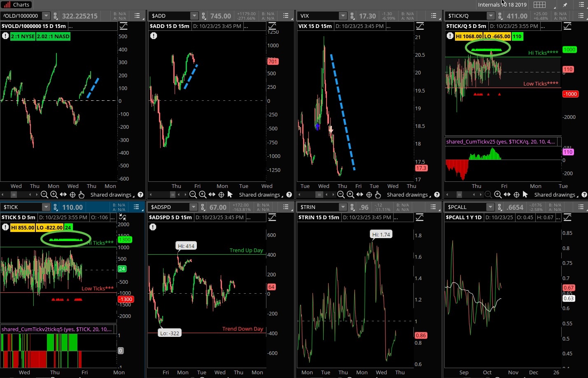Image resolution: width=588 pixels, height=378 pixels.
Task: Zoom out on the VIX chart
Action: coord(341,195)
